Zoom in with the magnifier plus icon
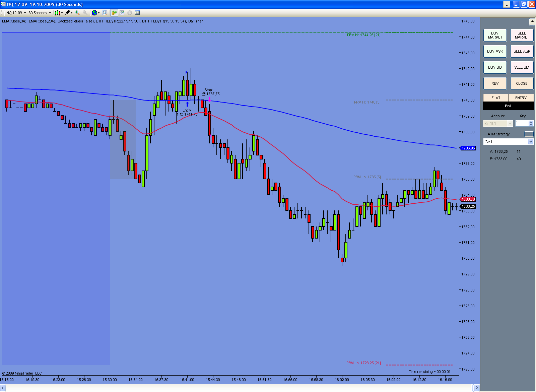The image size is (536, 392). [77, 13]
